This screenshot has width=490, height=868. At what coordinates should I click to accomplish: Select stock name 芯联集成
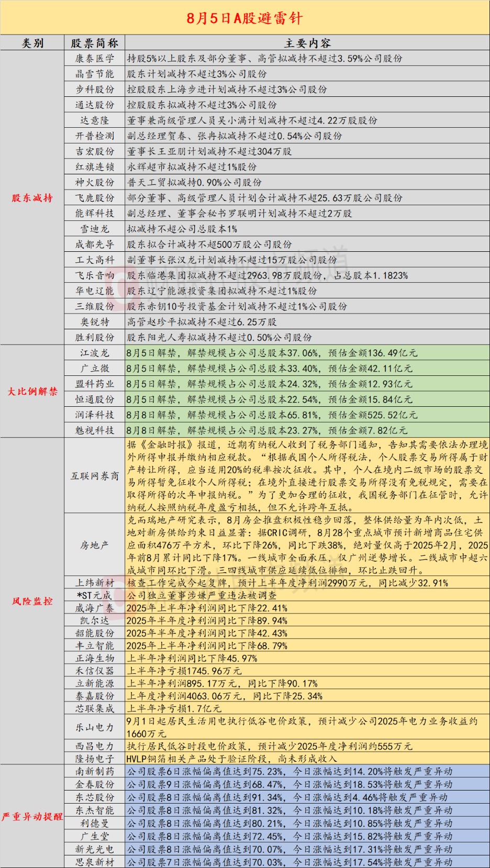click(x=95, y=708)
